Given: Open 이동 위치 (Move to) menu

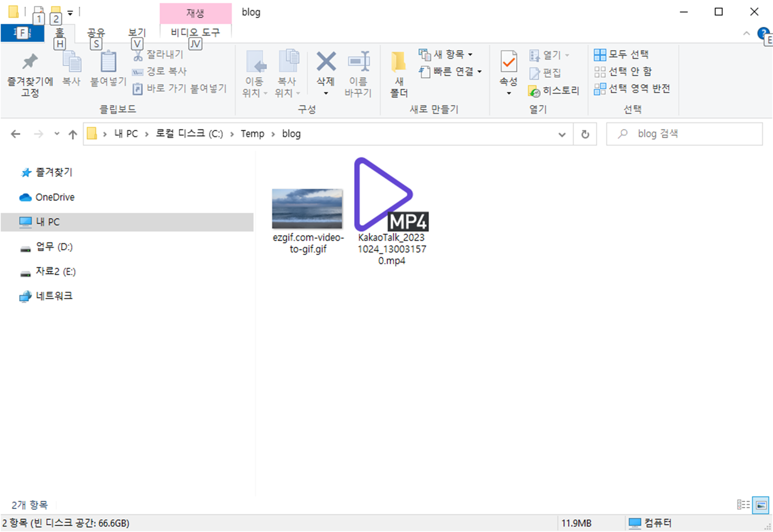Looking at the screenshot, I should point(255,73).
